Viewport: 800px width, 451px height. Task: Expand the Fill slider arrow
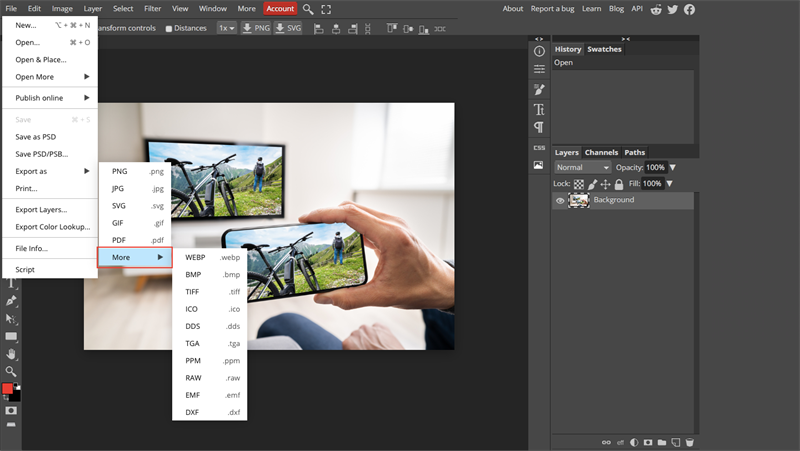point(669,184)
